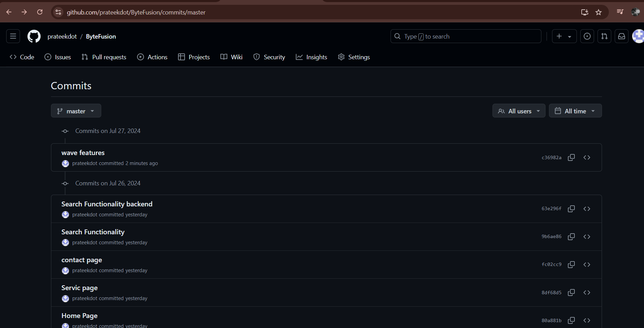Open the repository Settings tab

[354, 57]
